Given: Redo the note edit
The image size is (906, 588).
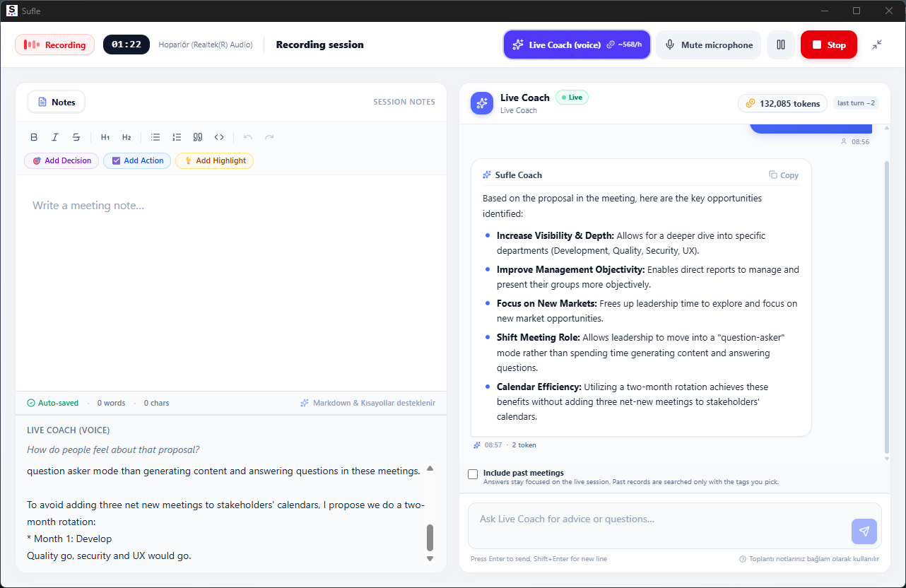Looking at the screenshot, I should click(269, 137).
